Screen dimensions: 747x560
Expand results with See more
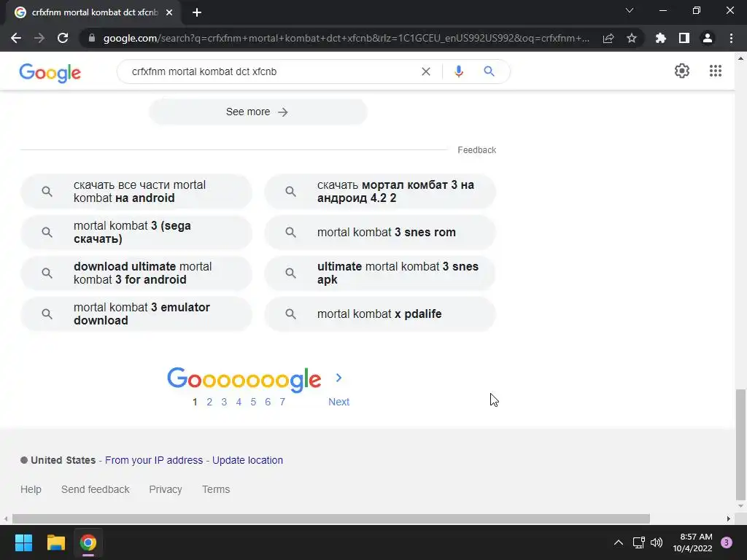(258, 112)
